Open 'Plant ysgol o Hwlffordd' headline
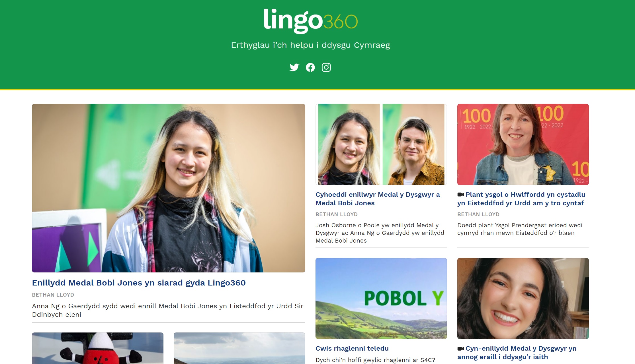 click(521, 199)
